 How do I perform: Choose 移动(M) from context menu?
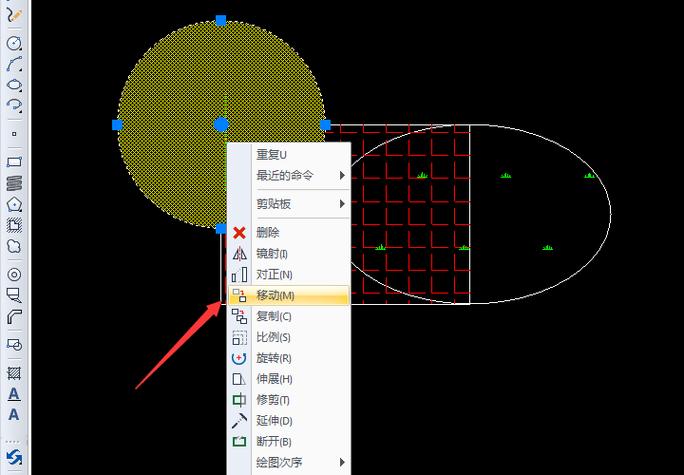click(x=288, y=295)
